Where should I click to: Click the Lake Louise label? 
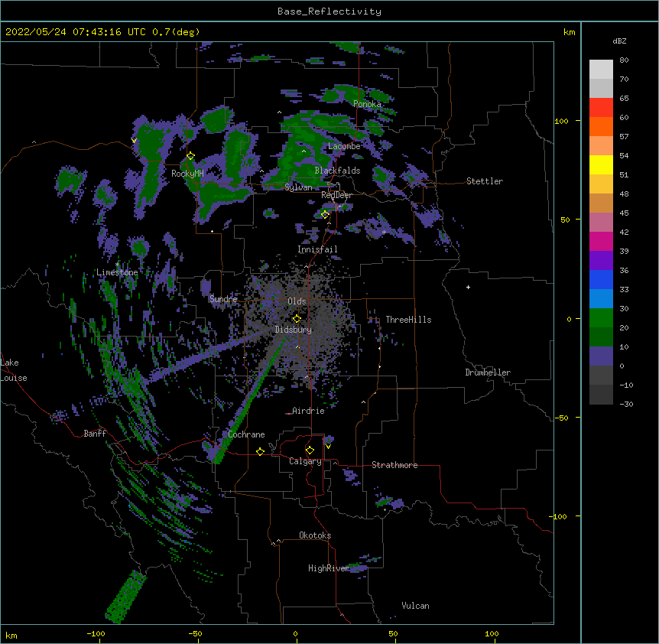(14, 370)
